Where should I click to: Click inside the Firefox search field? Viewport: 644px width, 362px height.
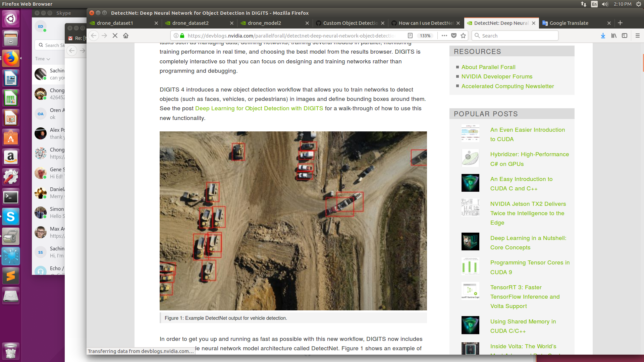click(x=515, y=36)
